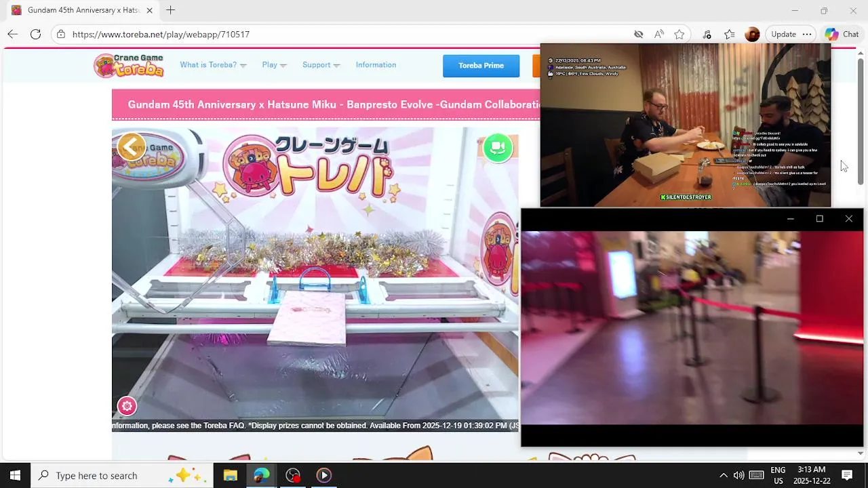The image size is (868, 488).
Task: Go back using the browser back arrow
Action: [13, 34]
